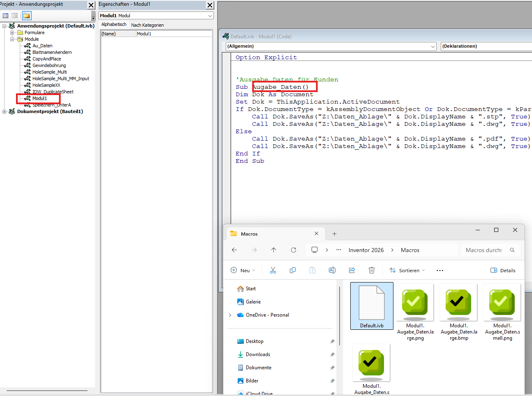
Task: Toggle folders view in project explorer
Action: pyautogui.click(x=26, y=16)
